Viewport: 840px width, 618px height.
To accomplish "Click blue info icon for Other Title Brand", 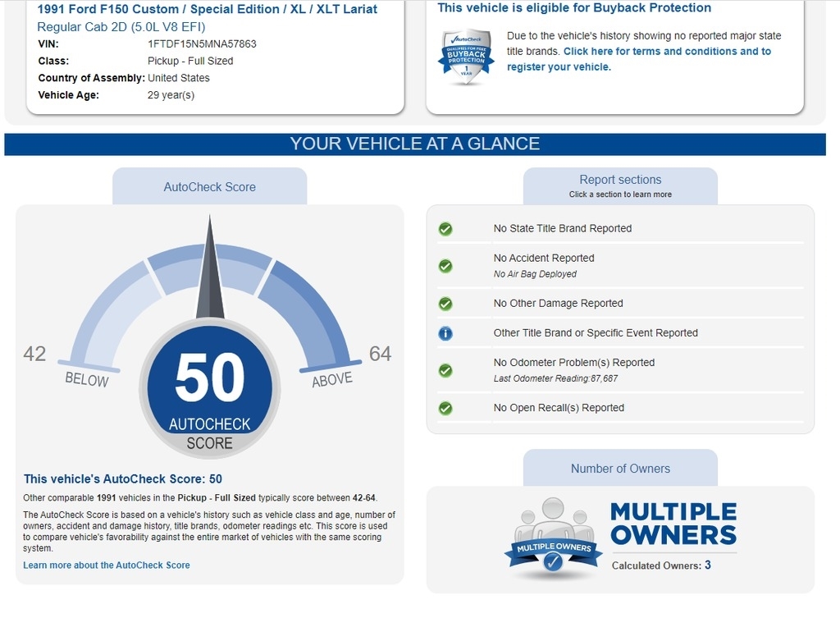I will 445,333.
